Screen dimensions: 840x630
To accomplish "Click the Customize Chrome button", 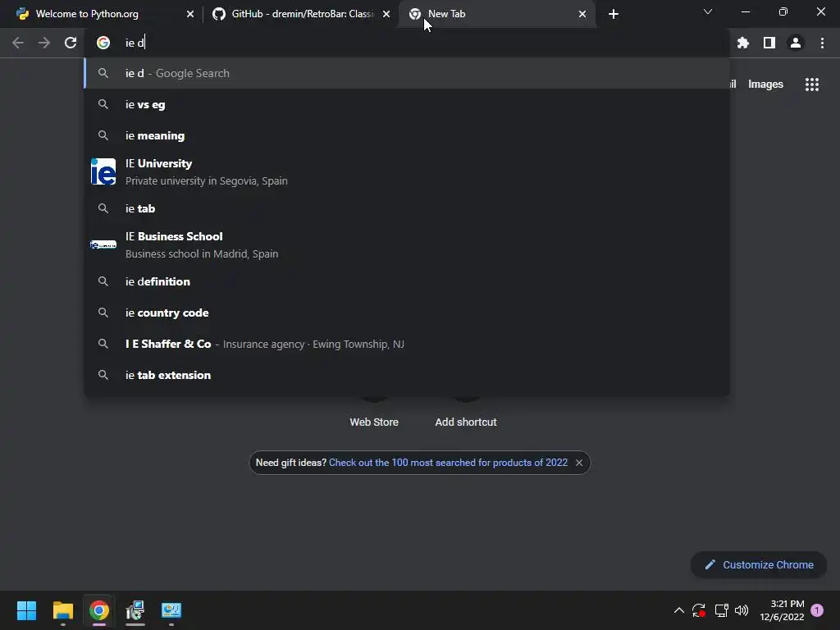I will point(759,564).
